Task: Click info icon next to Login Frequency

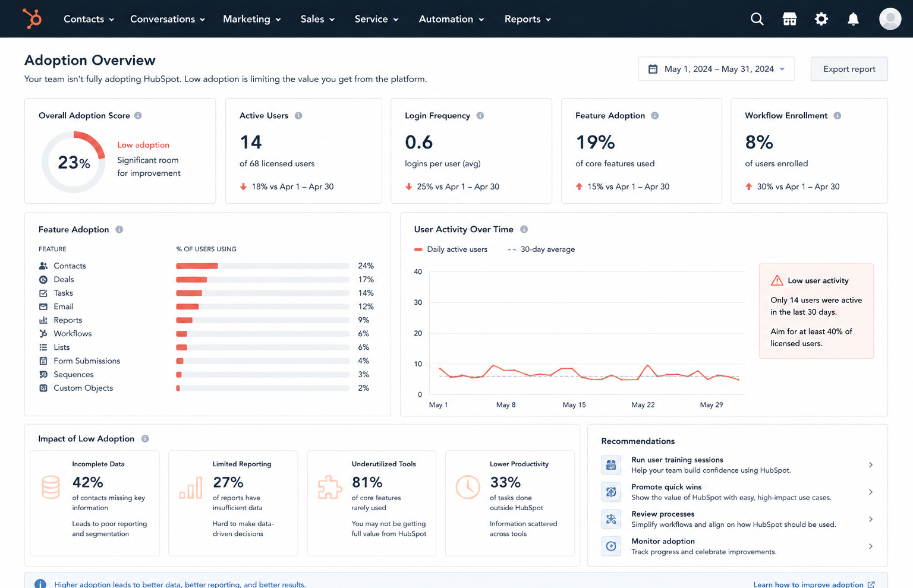Action: point(480,116)
